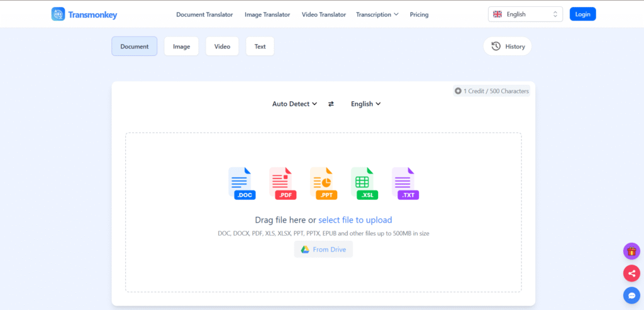
Task: Open the Auto Detect source language dropdown
Action: (294, 104)
